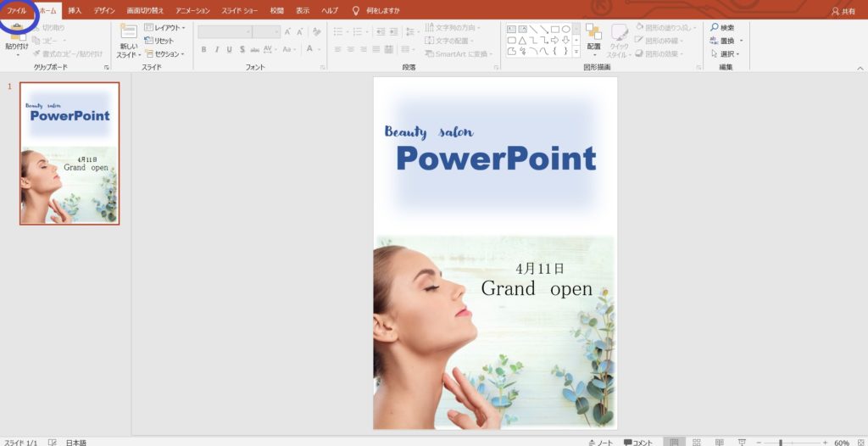Decrease the list indent level
This screenshot has height=446, width=868.
point(381,31)
